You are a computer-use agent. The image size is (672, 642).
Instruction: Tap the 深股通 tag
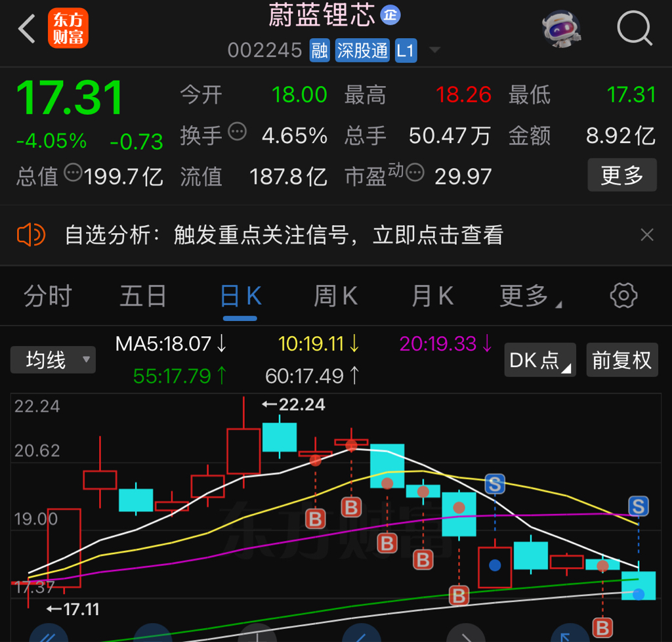362,51
